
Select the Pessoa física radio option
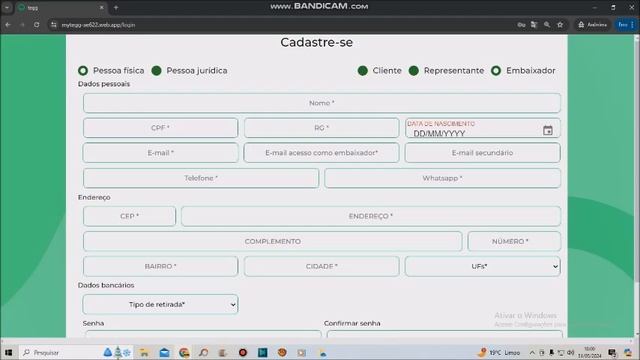83,71
